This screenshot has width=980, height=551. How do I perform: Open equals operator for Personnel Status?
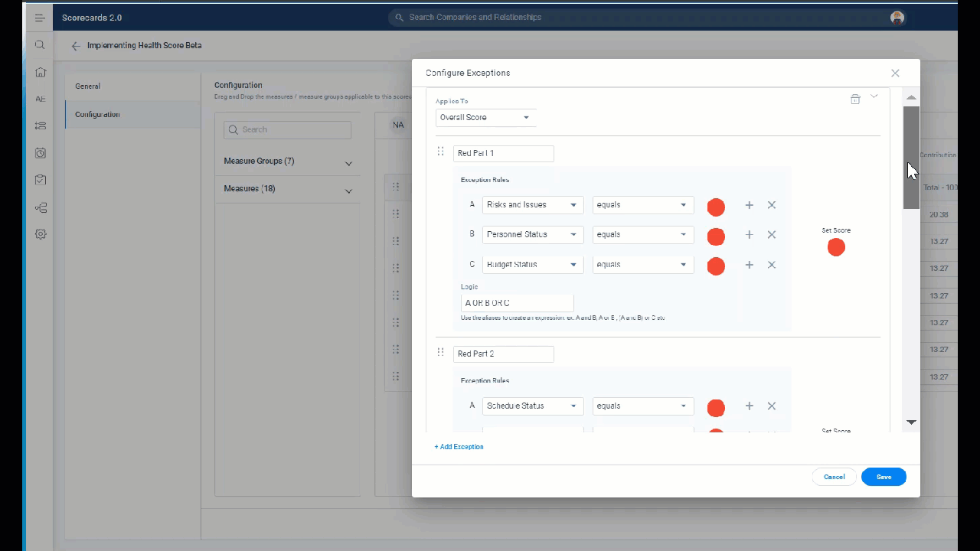(643, 235)
